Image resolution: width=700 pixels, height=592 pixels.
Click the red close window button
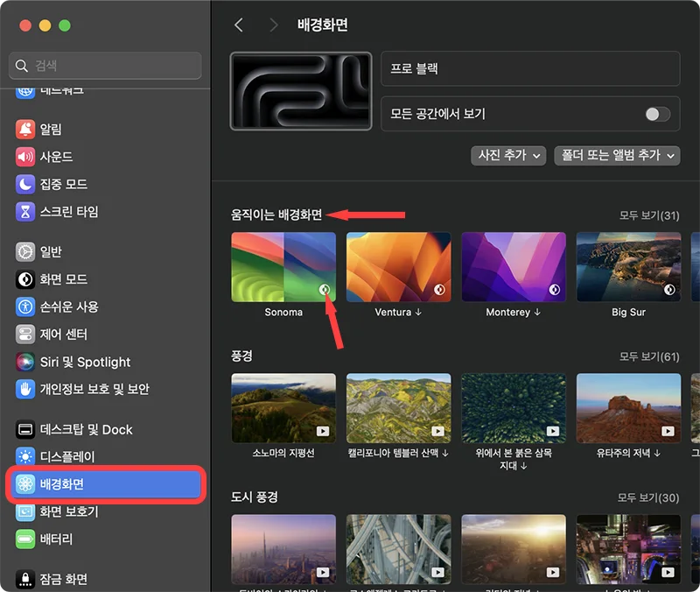[25, 25]
